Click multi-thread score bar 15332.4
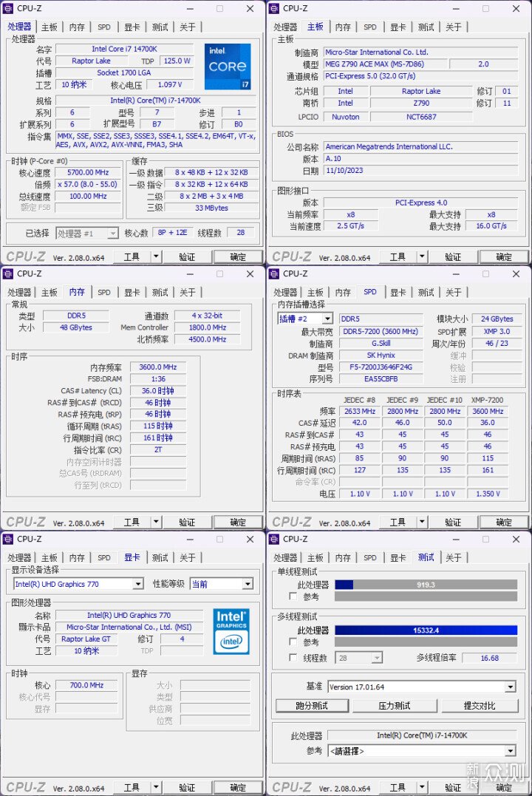This screenshot has width=532, height=796. coord(426,630)
